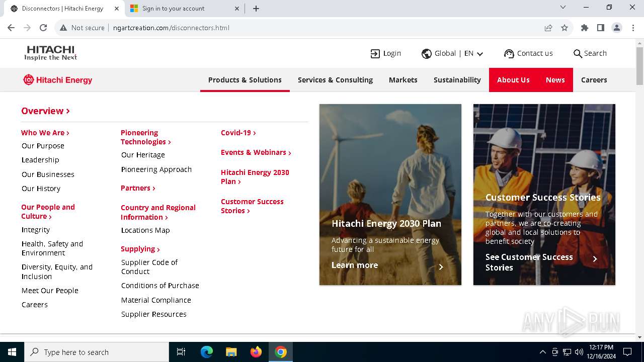Open Overview section link with chevron
The image size is (644, 362).
point(45,111)
